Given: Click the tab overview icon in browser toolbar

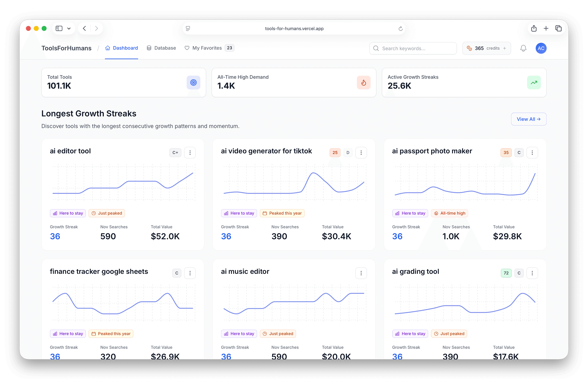Looking at the screenshot, I should coord(558,29).
